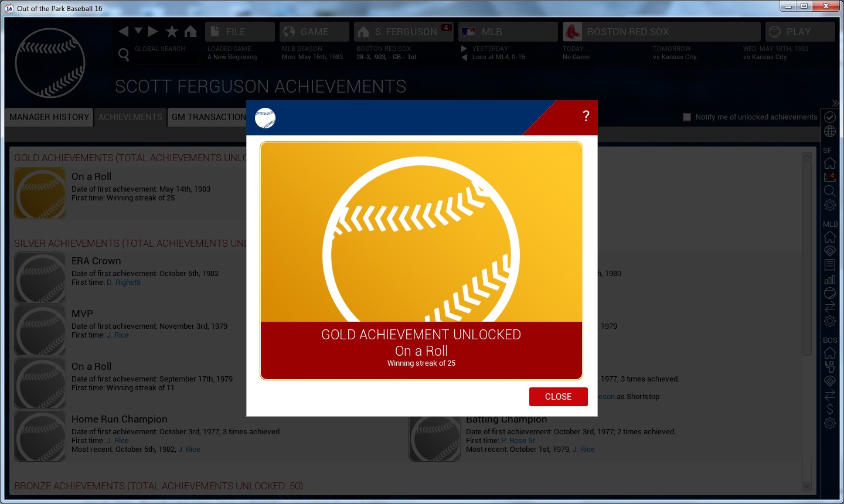Viewport: 844px width, 504px height.
Task: Open D. Righetti player link
Action: pyautogui.click(x=124, y=282)
